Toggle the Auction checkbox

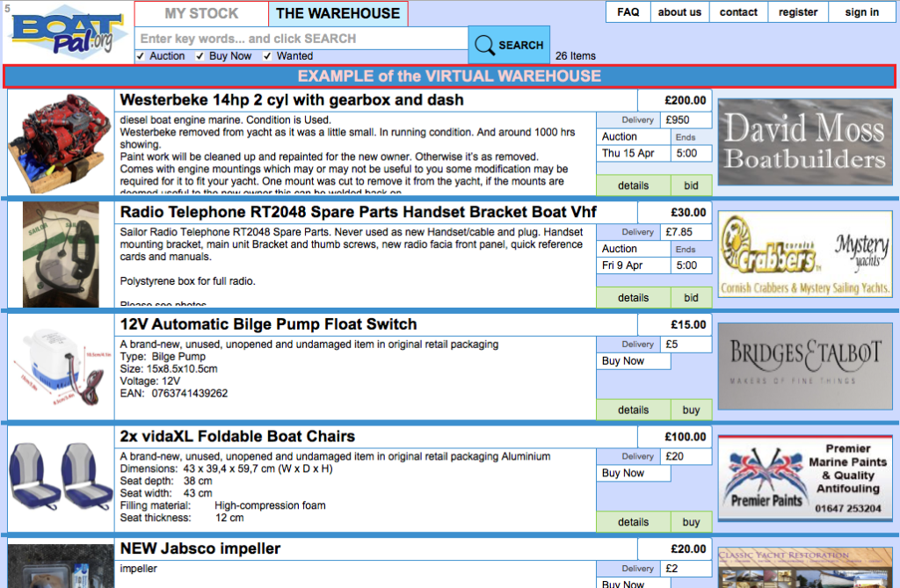coord(141,56)
